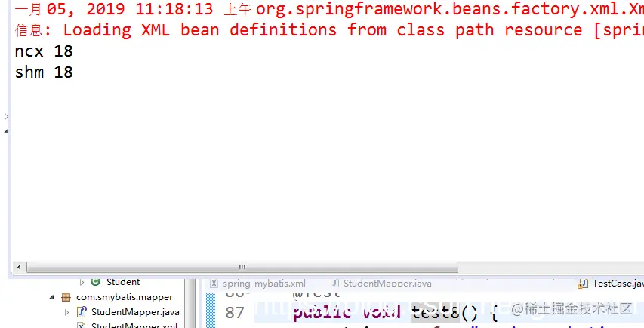This screenshot has width=644, height=328.
Task: Click the Student class icon in tree
Action: [x=95, y=282]
